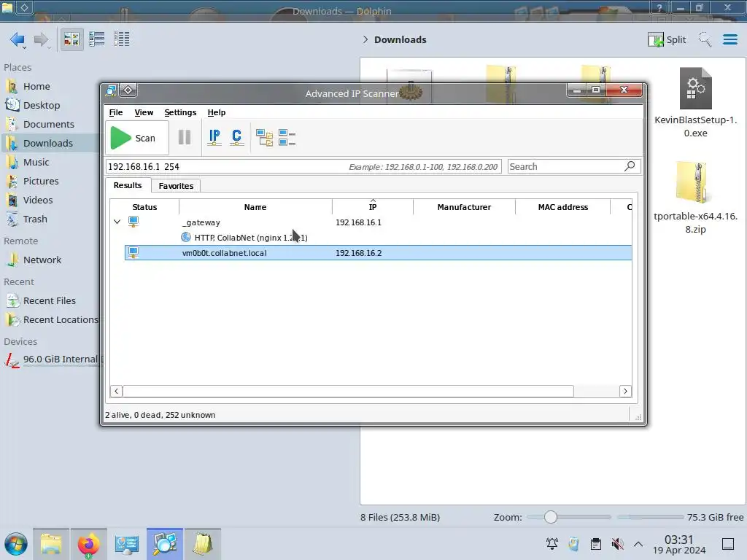Image resolution: width=747 pixels, height=560 pixels.
Task: Toggle Split view in Dolphin
Action: point(667,39)
